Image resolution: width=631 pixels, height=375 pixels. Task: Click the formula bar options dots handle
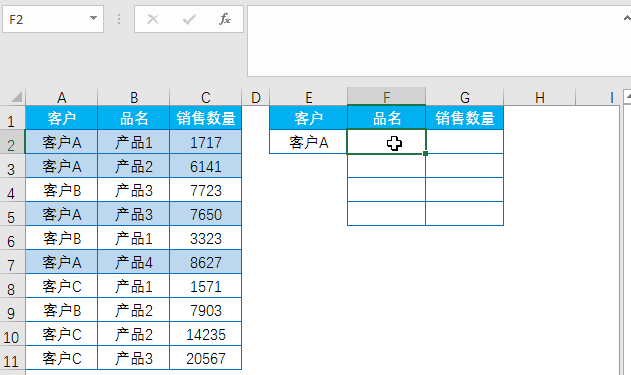pos(119,19)
